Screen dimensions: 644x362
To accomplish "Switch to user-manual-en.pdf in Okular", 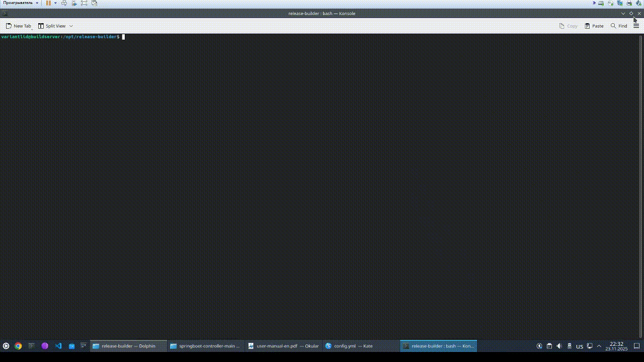I will click(x=284, y=346).
